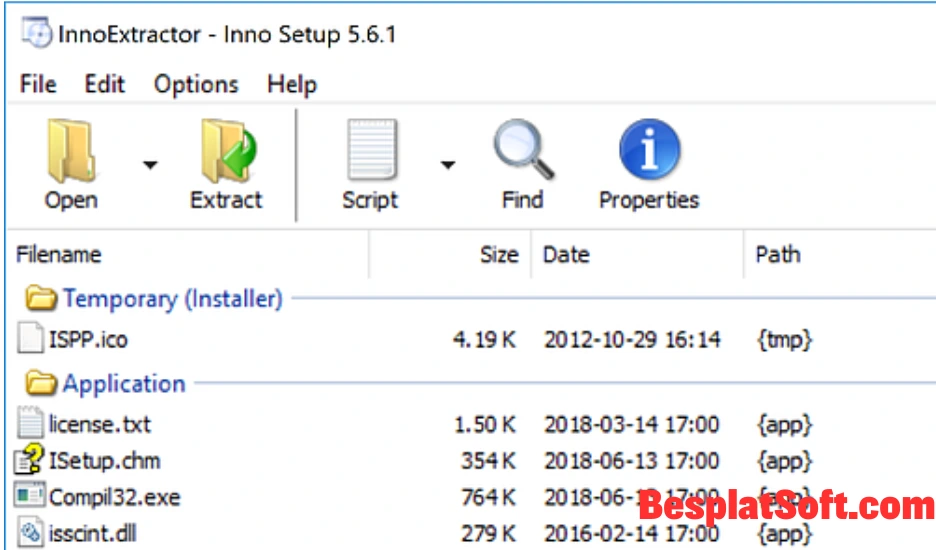
Task: Click the Find magnifier icon
Action: coord(524,149)
